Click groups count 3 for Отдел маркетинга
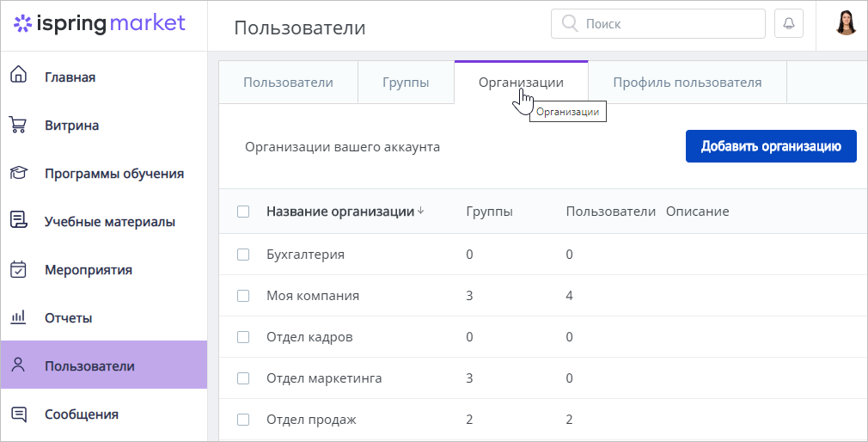This screenshot has height=442, width=868. coord(469,378)
